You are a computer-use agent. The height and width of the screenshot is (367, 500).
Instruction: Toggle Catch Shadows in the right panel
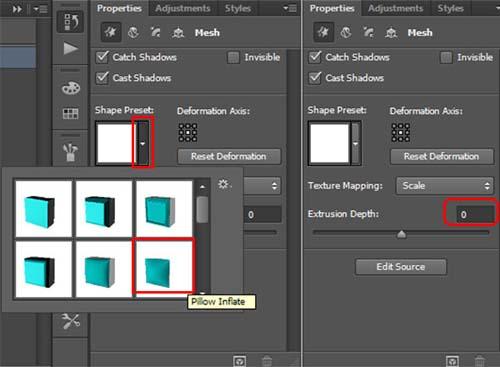[x=315, y=57]
